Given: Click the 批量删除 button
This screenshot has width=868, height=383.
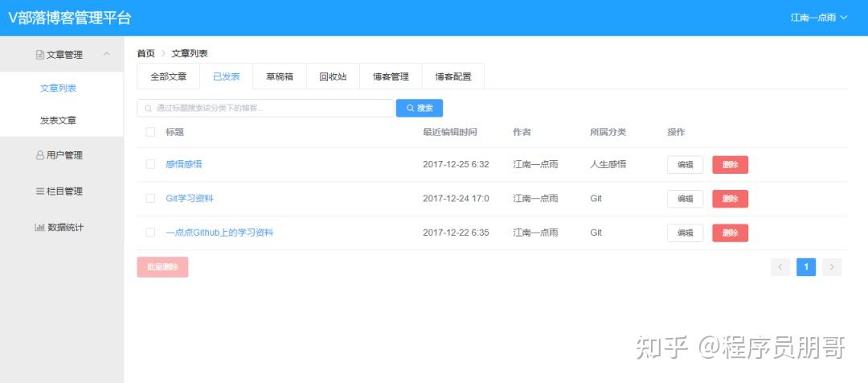Looking at the screenshot, I should coord(162,267).
